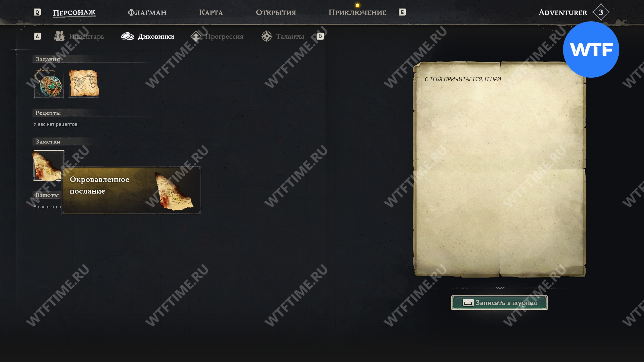Screen dimensions: 644x362
Task: Switch to the Флагман tab
Action: pos(147,12)
